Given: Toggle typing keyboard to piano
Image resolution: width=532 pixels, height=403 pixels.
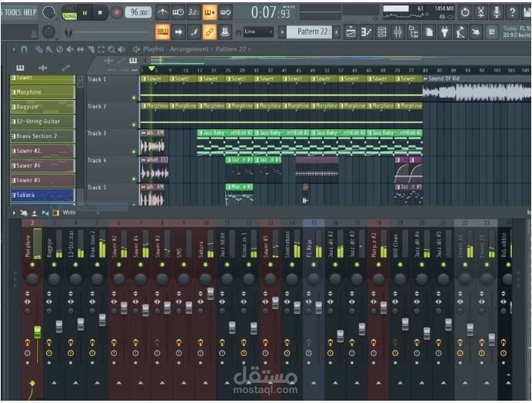Looking at the screenshot, I should 162,32.
